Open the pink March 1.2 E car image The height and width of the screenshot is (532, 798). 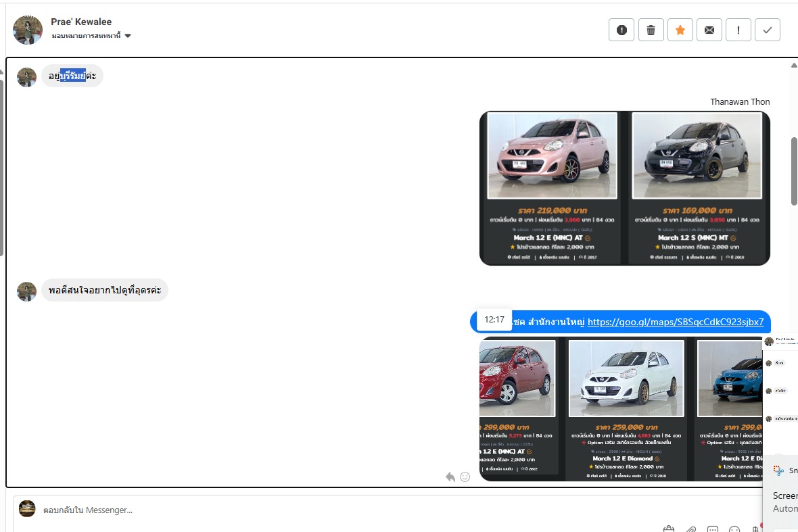[x=552, y=155]
